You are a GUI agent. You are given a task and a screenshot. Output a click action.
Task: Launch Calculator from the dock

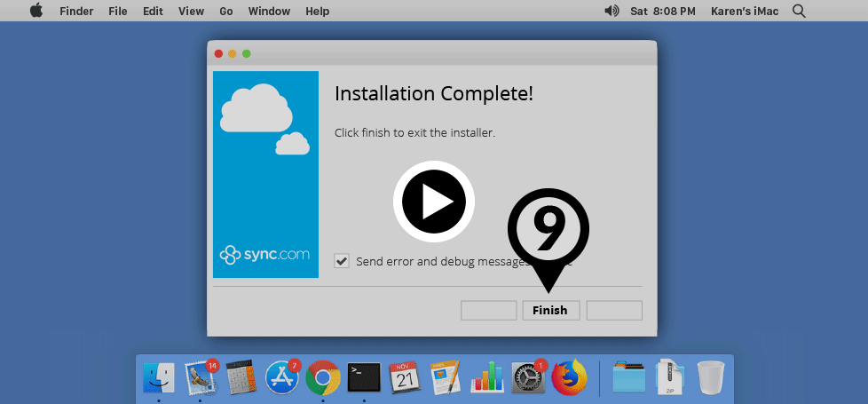pyautogui.click(x=241, y=377)
